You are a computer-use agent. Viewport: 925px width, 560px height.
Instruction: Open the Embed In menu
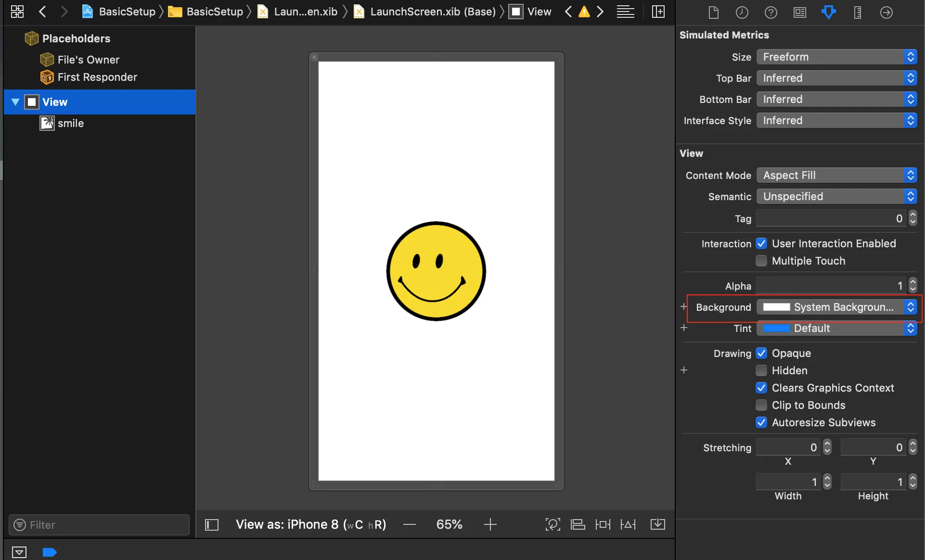click(658, 524)
